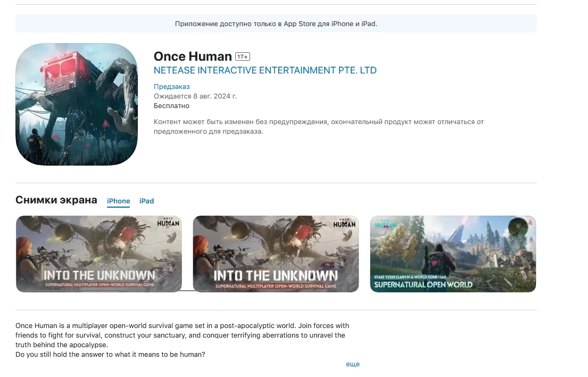Viewport: 588px width, 377px height.
Task: Open the second INTO THE UNKNOWN screenshot
Action: 276,254
